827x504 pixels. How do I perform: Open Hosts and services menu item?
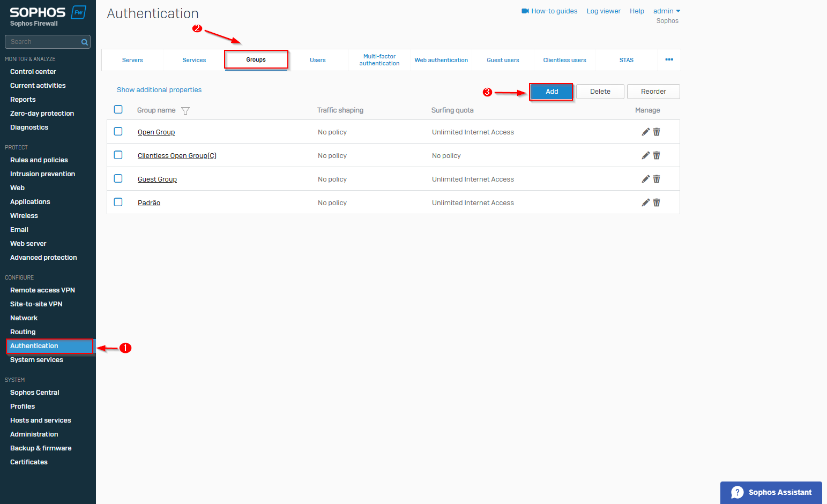(41, 420)
